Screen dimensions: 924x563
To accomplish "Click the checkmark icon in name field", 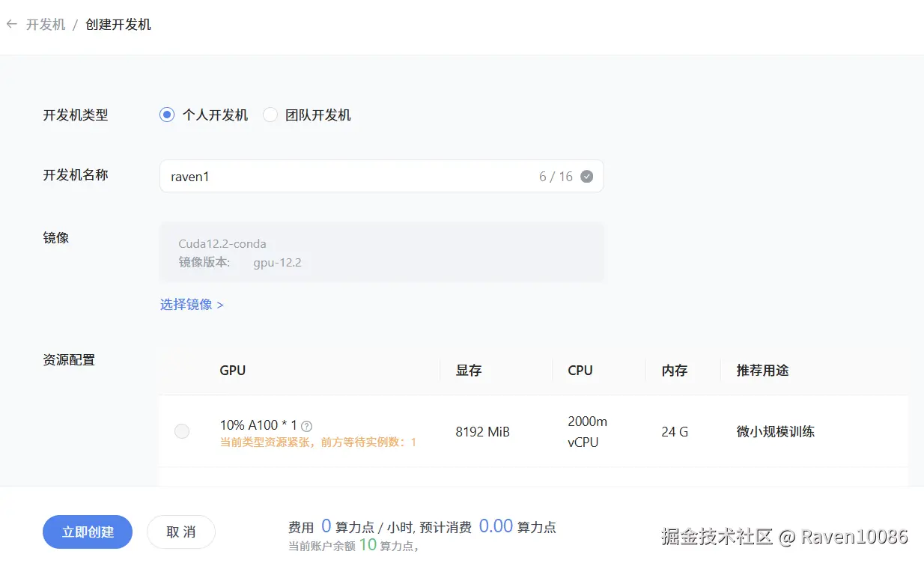I will click(x=587, y=177).
